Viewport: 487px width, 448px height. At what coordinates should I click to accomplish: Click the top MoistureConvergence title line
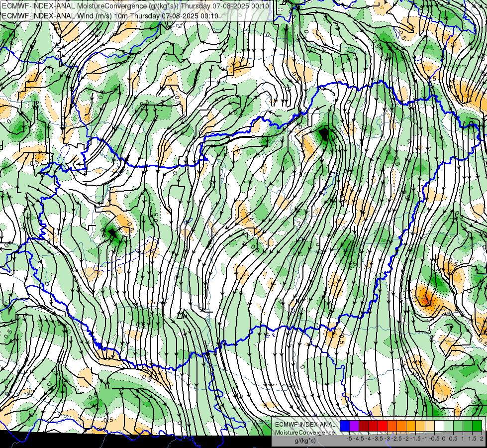coord(135,6)
